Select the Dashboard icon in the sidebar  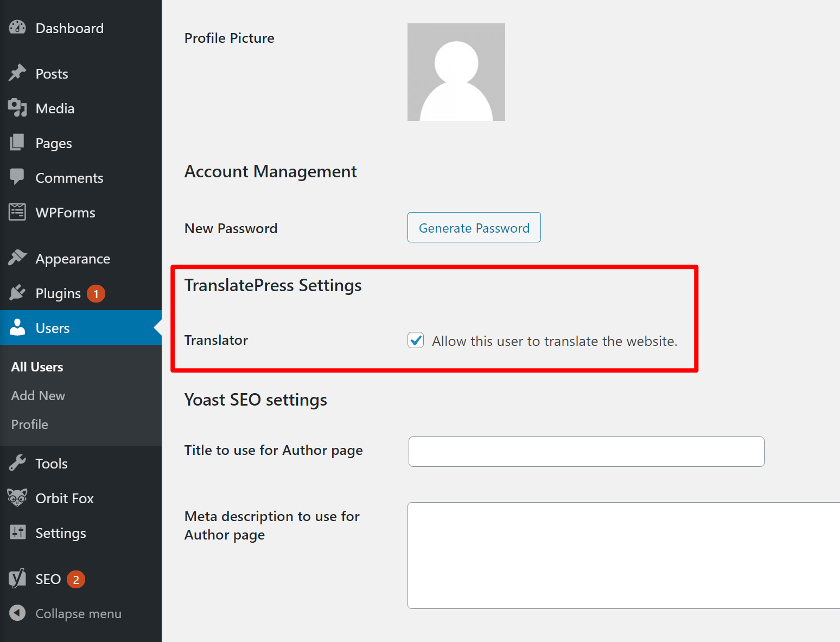(x=18, y=28)
